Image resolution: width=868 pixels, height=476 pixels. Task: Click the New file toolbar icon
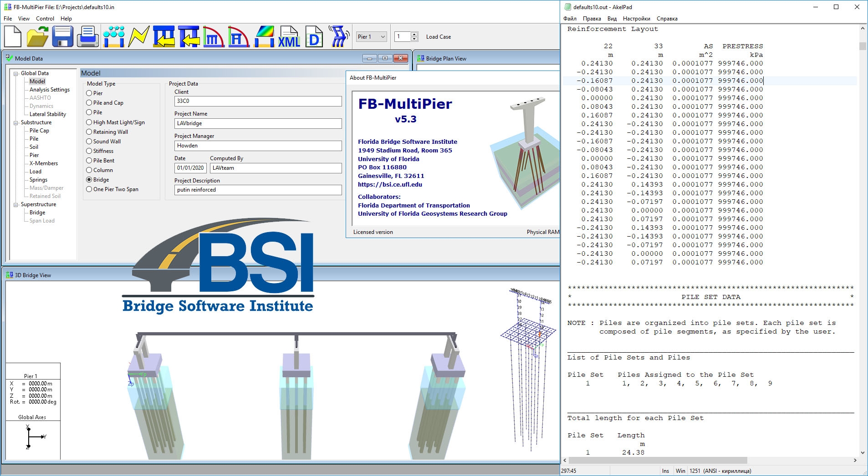13,36
